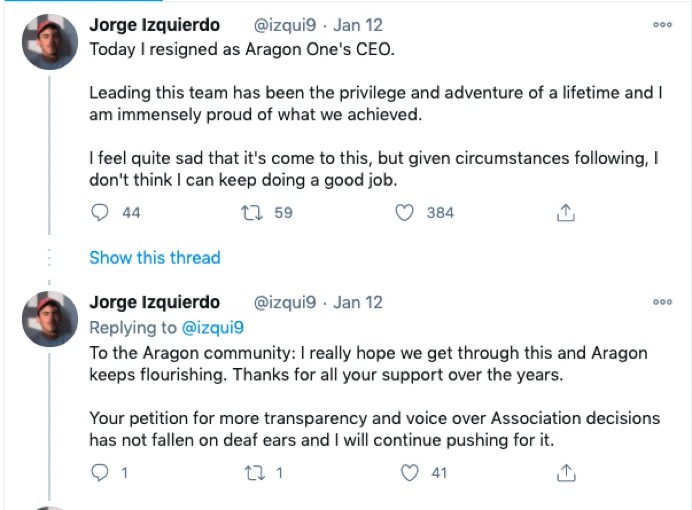The width and height of the screenshot is (692, 510).
Task: Share the first tweet about resigning
Action: pos(565,212)
